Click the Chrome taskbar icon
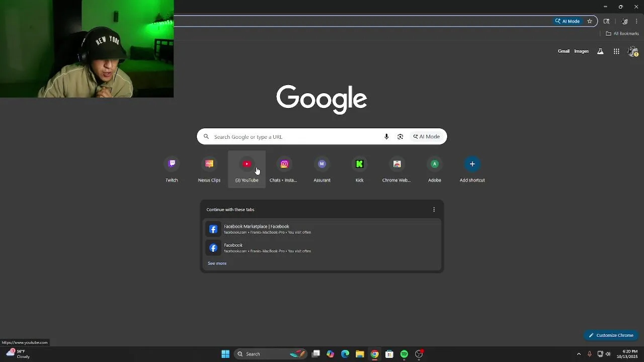The image size is (644, 362). [375, 354]
